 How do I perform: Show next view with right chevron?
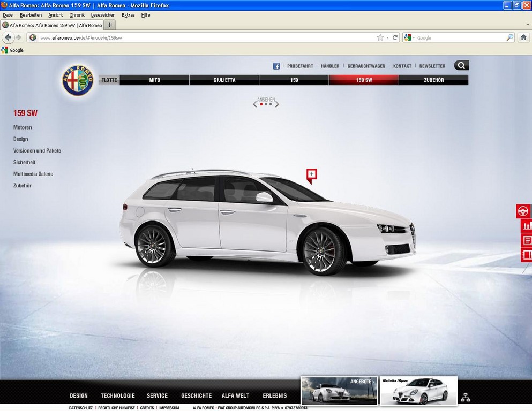277,104
